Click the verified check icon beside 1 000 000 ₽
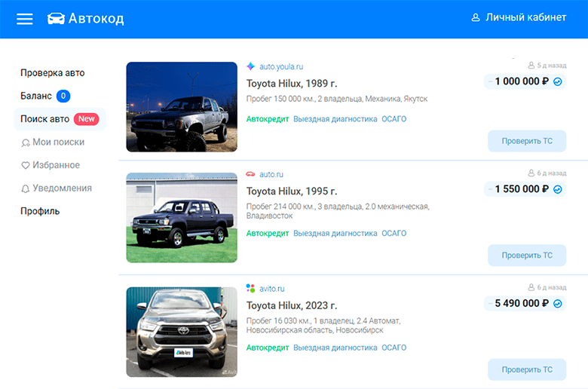Viewport: 588px width, 389px height. [558, 81]
